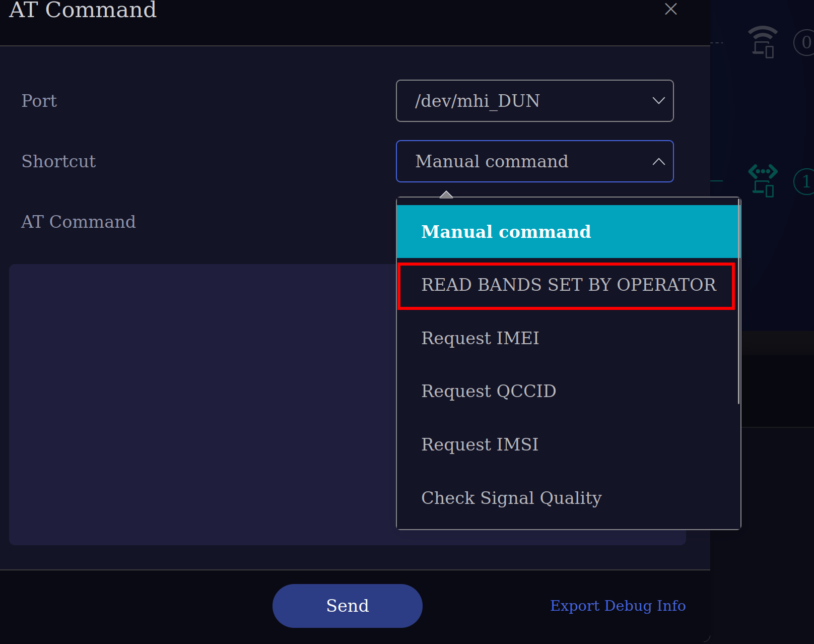Send the AT command

(348, 606)
